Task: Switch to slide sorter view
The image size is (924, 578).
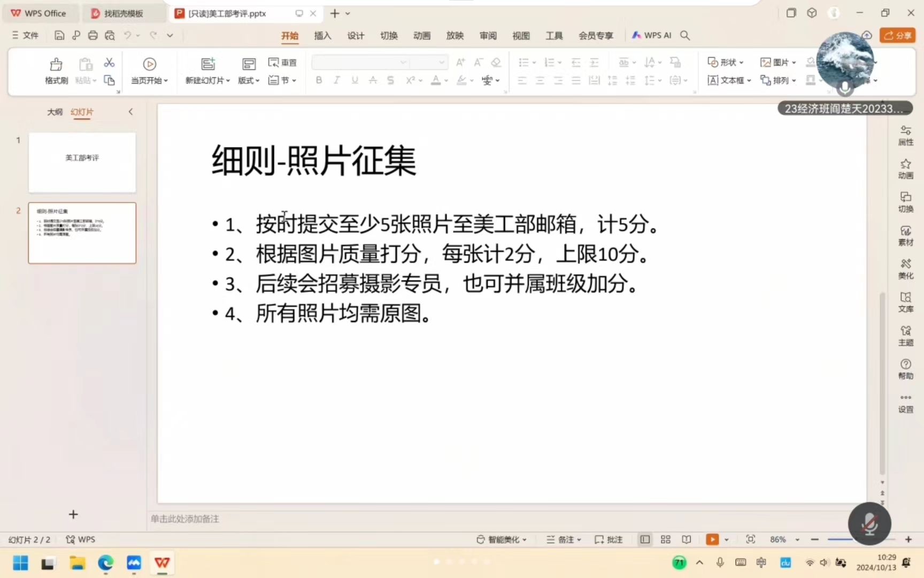Action: [x=665, y=539]
